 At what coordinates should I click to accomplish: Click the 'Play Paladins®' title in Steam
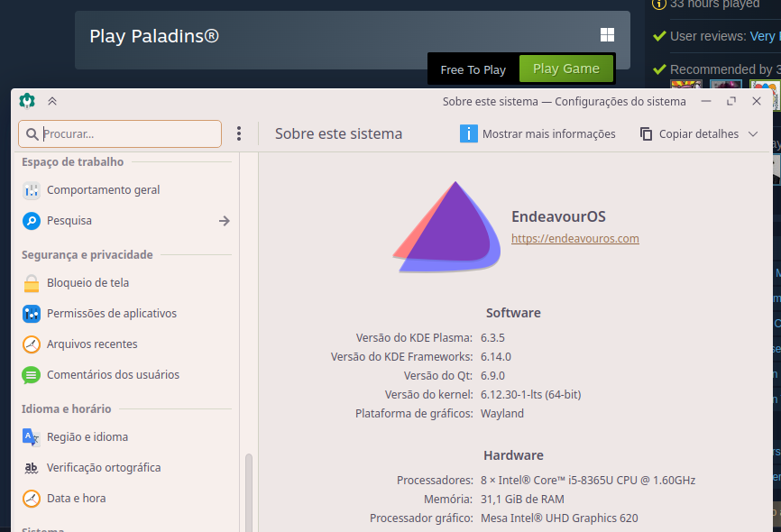click(x=154, y=36)
